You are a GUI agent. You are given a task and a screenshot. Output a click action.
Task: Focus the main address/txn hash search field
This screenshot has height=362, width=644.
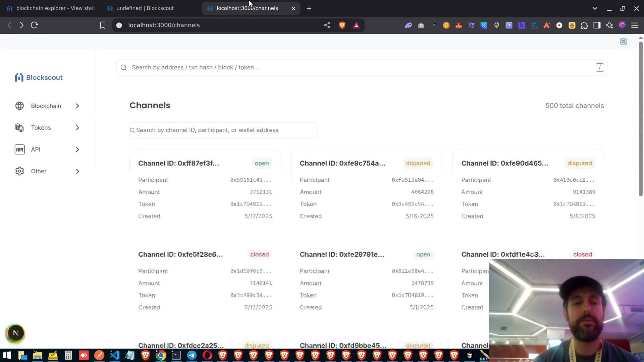(x=362, y=67)
